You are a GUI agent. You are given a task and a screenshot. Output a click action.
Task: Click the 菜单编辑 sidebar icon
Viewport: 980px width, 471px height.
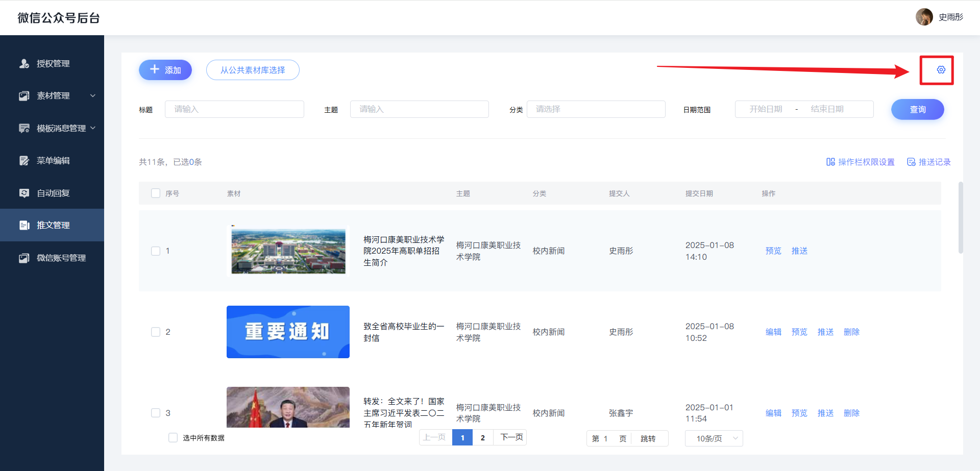(24, 161)
